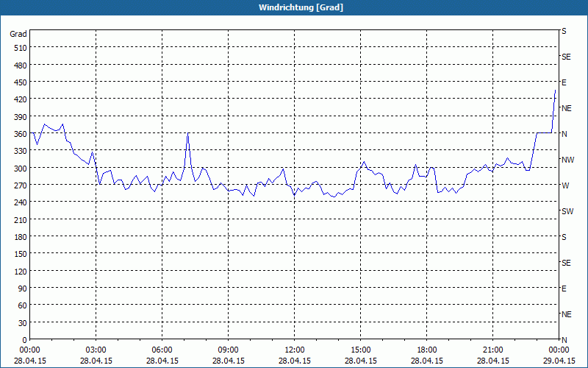Select the 330 y-axis label
This screenshot has height=368, width=588.
(x=21, y=151)
